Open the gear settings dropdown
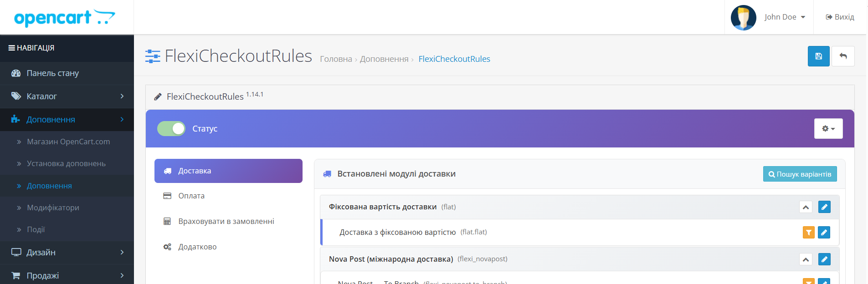Viewport: 868px width, 284px height. tap(828, 129)
